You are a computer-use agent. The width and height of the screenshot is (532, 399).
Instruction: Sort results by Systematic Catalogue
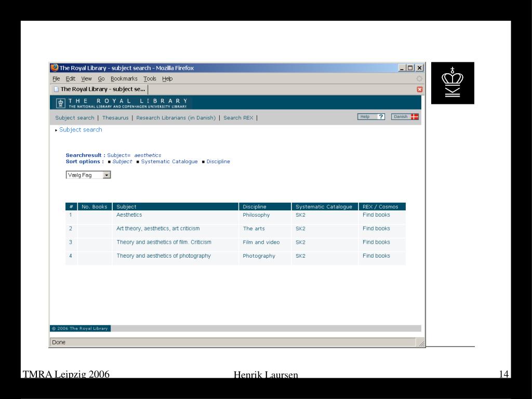tap(169, 162)
